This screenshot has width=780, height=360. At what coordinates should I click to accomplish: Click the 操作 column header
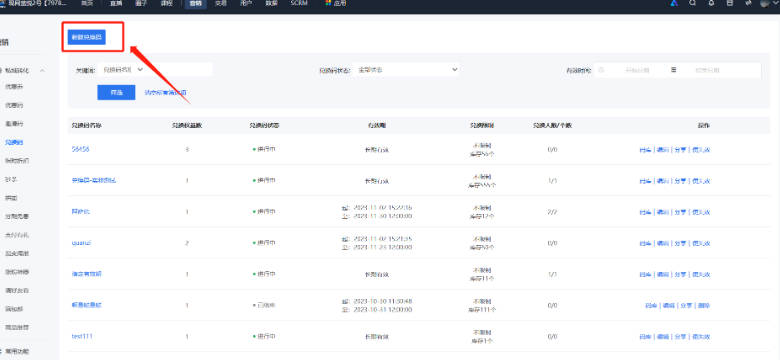pos(703,126)
